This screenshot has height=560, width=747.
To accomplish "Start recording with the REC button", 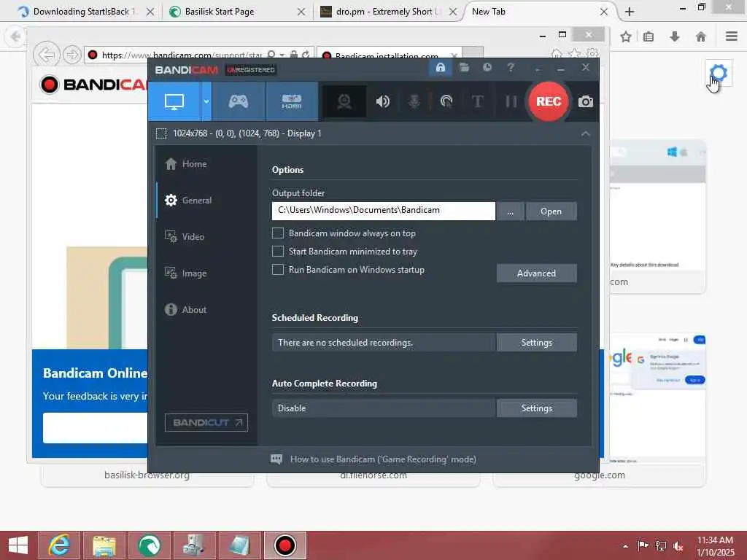I will click(549, 101).
